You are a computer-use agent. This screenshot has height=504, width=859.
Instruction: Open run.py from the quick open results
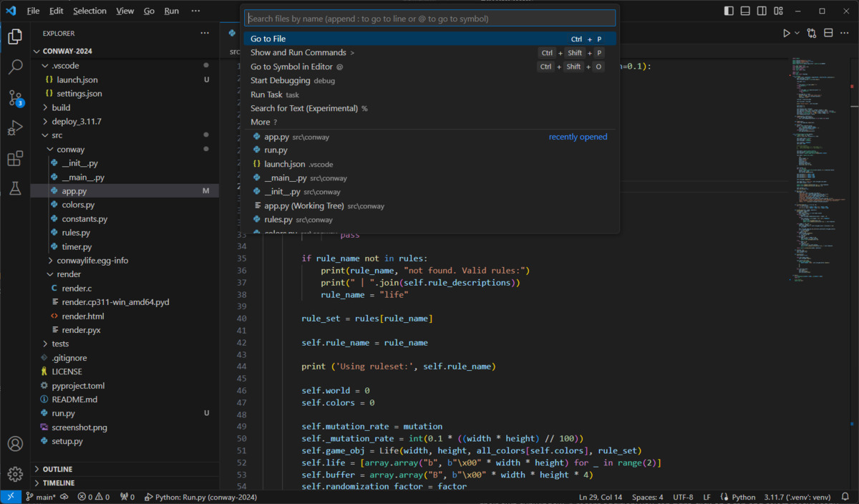[276, 150]
